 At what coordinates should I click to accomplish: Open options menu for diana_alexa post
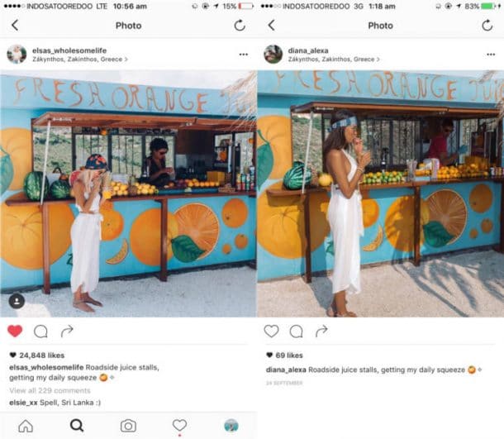(491, 55)
